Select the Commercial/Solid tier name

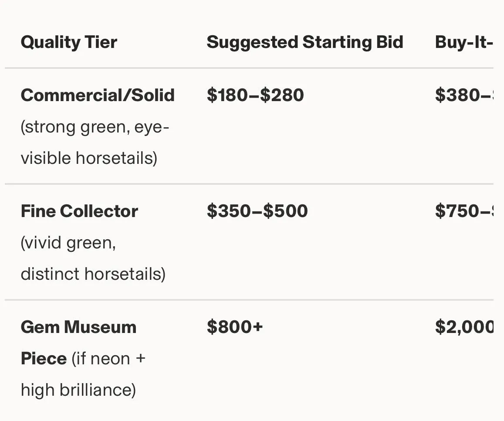point(98,95)
